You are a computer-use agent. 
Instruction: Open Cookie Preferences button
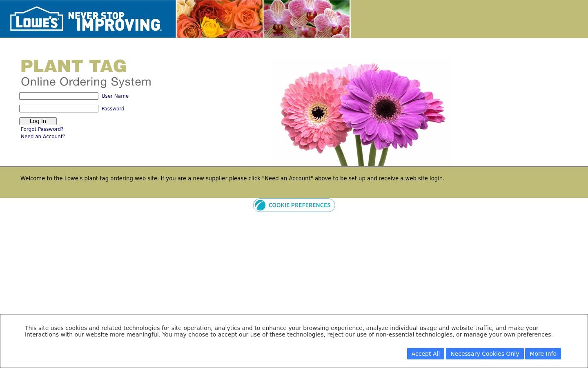(x=294, y=205)
